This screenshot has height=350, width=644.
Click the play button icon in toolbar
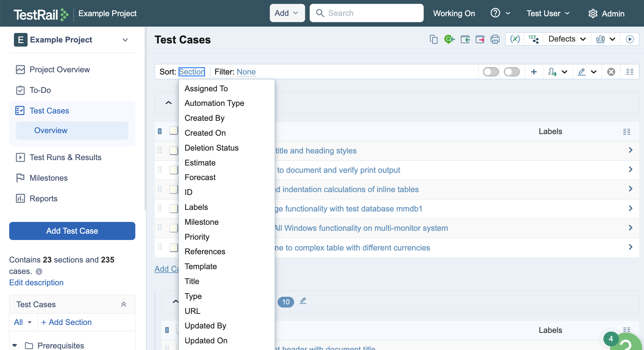(x=630, y=39)
